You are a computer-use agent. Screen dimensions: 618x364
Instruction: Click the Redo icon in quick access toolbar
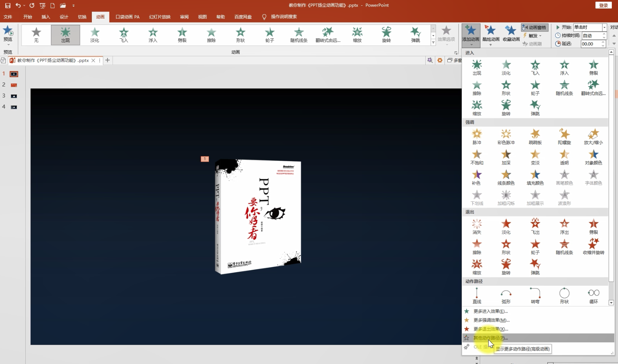32,5
